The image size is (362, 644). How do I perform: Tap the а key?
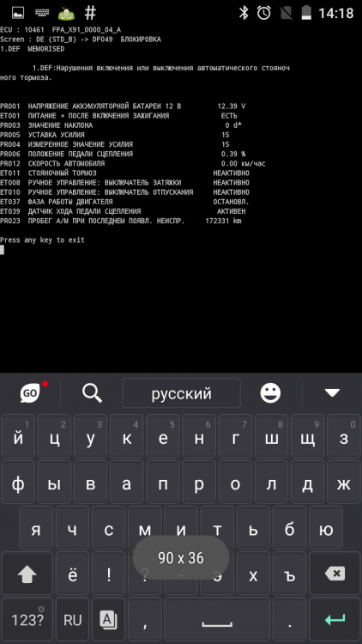(x=126, y=483)
